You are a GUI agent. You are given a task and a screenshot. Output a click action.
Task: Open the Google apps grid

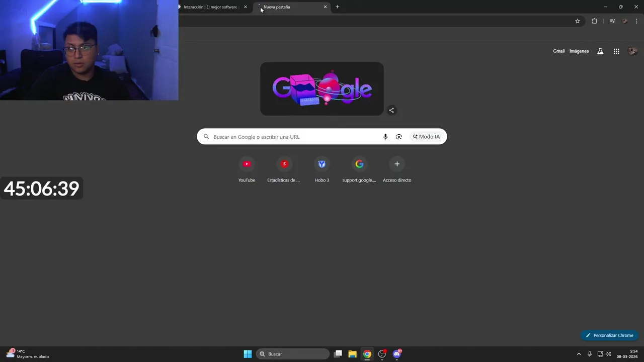click(616, 51)
